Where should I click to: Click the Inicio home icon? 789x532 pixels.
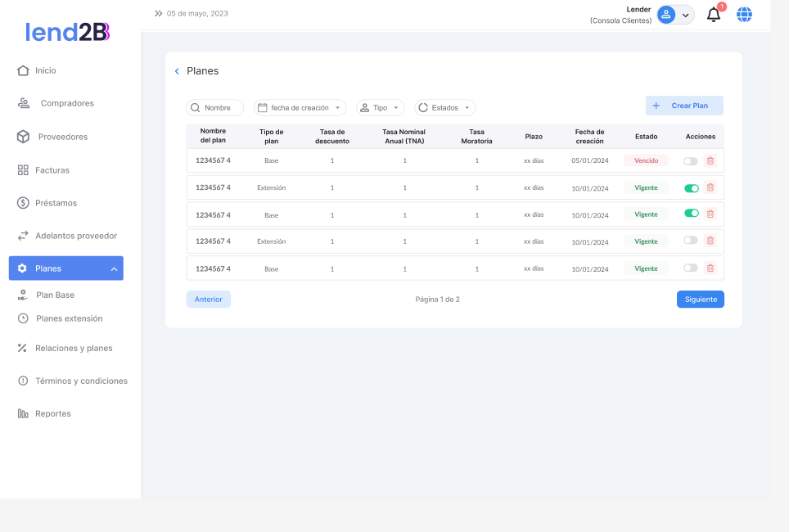pyautogui.click(x=23, y=70)
